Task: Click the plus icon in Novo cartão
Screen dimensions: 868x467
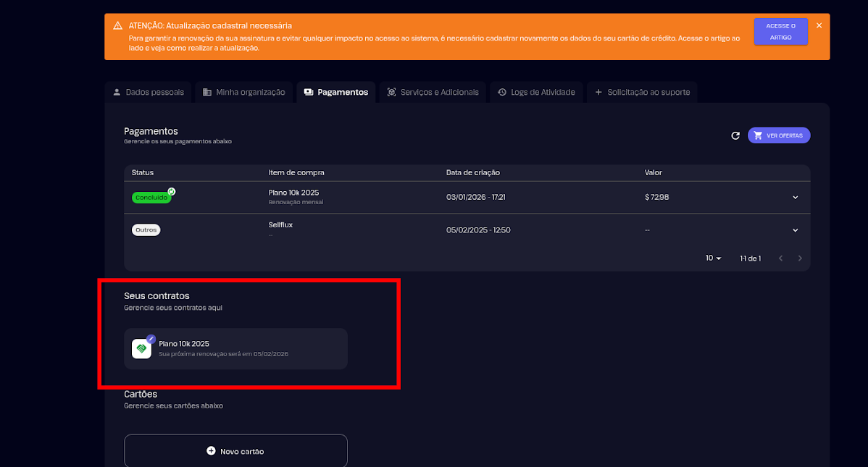Action: pos(211,451)
